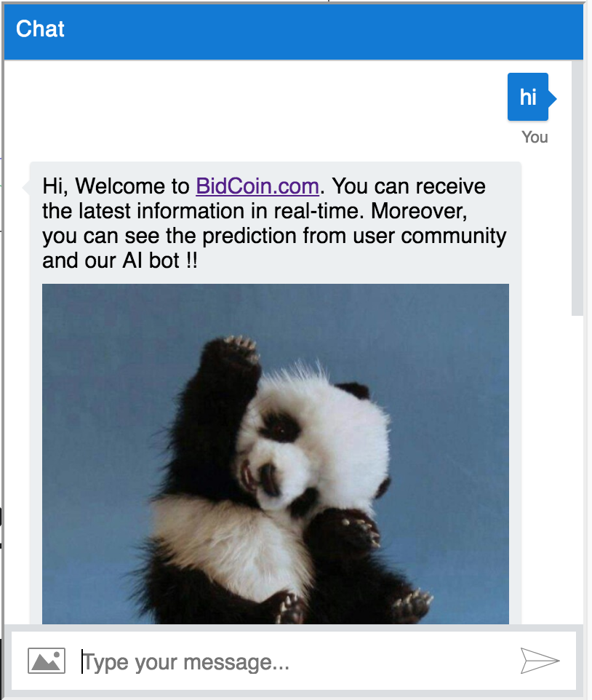Click the words 'AI bot !!' in the message

pyautogui.click(x=160, y=260)
